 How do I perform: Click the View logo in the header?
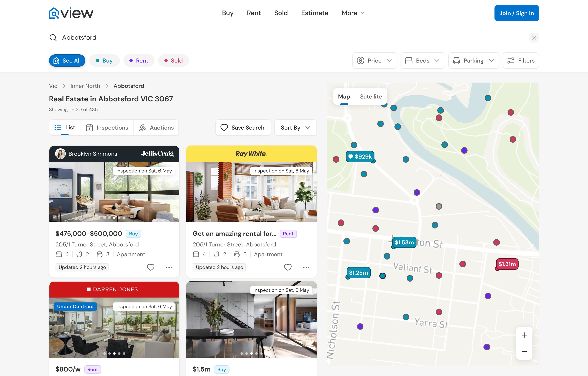click(x=71, y=13)
